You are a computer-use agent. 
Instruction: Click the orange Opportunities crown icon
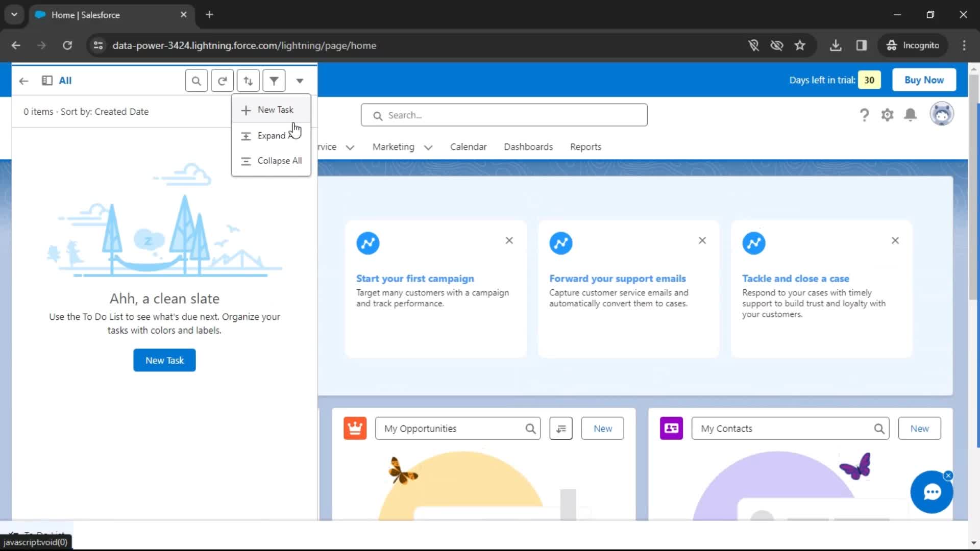355,428
